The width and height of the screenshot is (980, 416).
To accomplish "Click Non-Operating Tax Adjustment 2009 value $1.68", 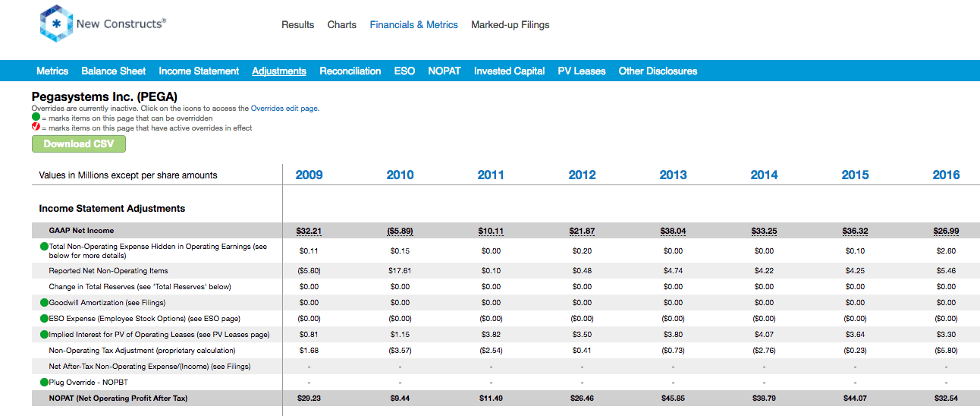I will click(x=309, y=351).
